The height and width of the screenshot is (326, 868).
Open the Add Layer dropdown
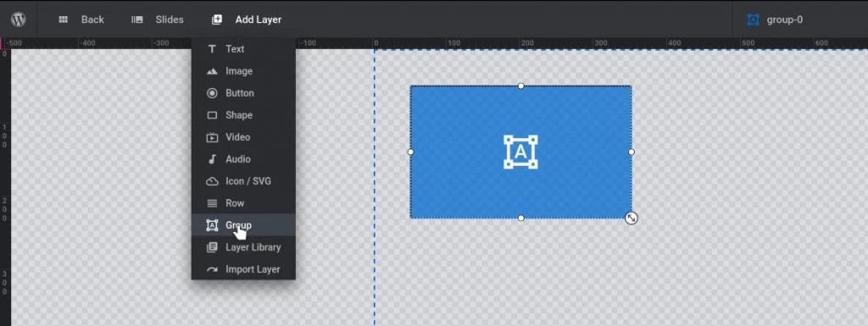(247, 19)
